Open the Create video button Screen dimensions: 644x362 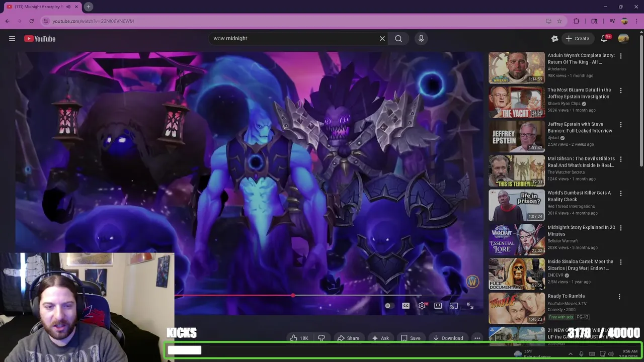(x=578, y=38)
